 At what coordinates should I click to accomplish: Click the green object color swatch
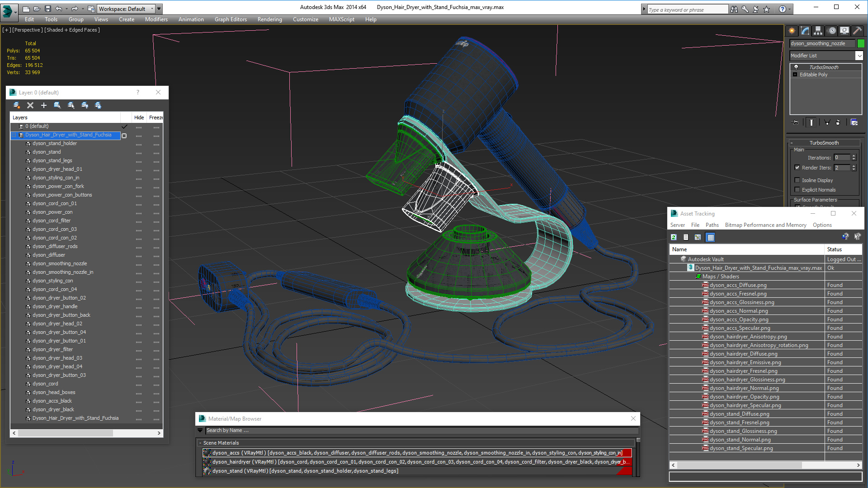click(x=861, y=43)
